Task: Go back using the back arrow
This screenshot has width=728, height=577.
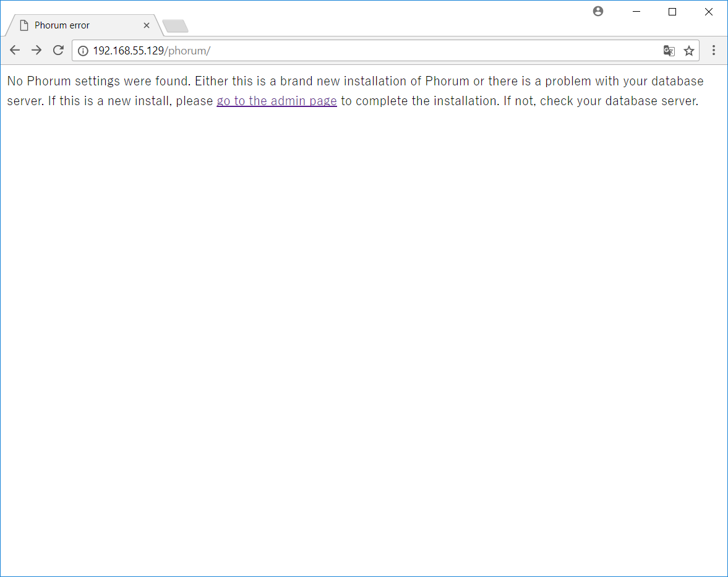Action: 14,50
